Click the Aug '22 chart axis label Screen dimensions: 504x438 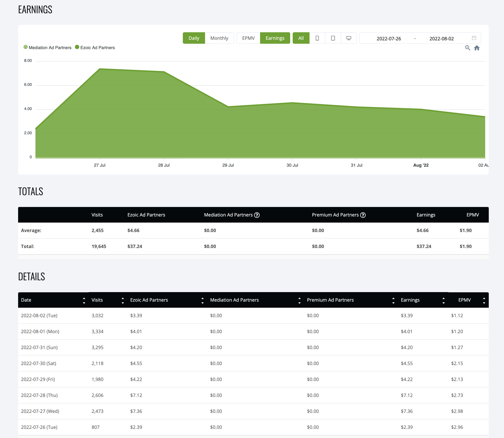coord(421,165)
